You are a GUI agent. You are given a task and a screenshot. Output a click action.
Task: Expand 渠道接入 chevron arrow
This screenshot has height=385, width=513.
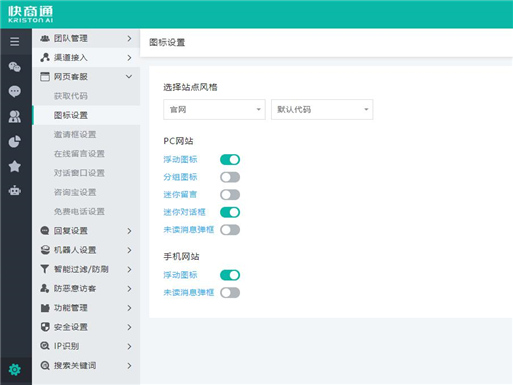click(129, 58)
